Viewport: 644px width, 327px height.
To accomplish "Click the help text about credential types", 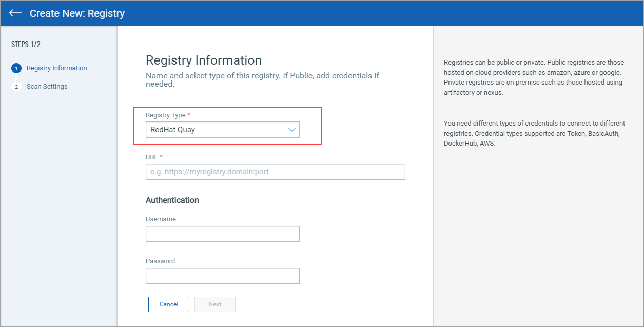I will point(534,134).
